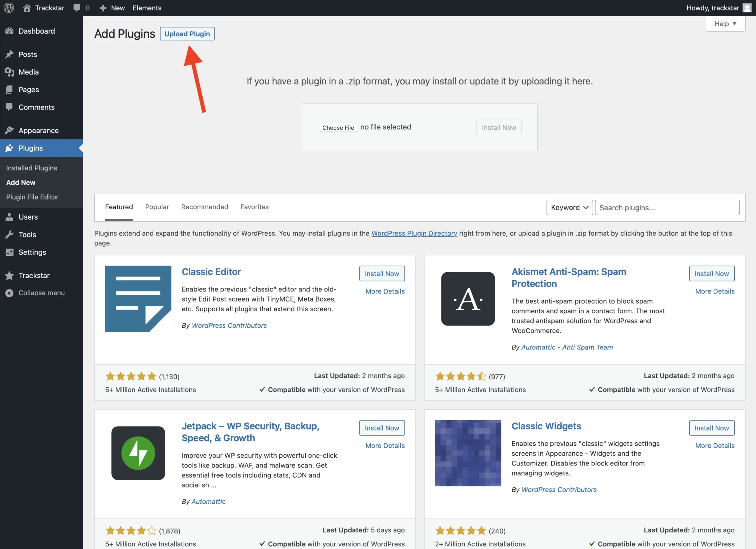This screenshot has height=549, width=756.
Task: Click Trackstar site name in admin bar
Action: [x=50, y=8]
